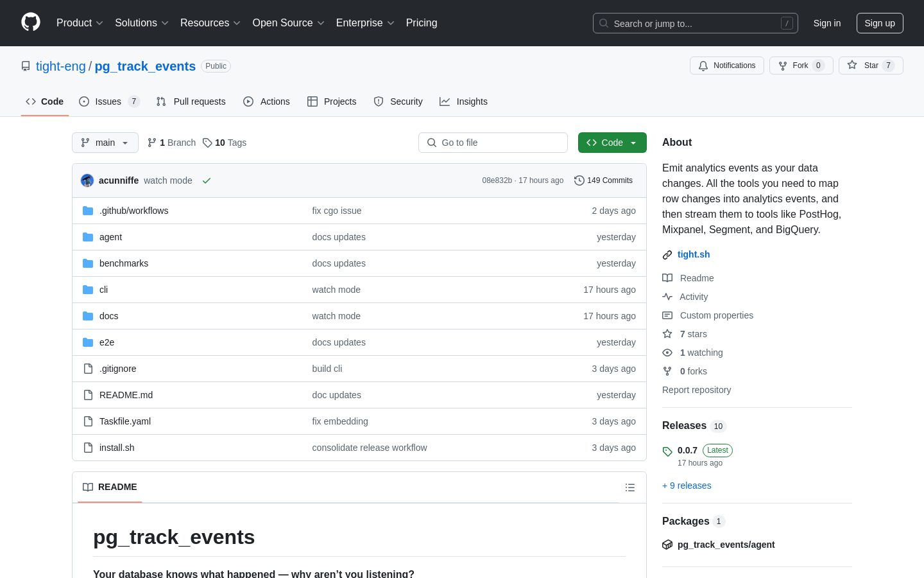Open the 1 Branch link
The height and width of the screenshot is (578, 924).
[171, 143]
